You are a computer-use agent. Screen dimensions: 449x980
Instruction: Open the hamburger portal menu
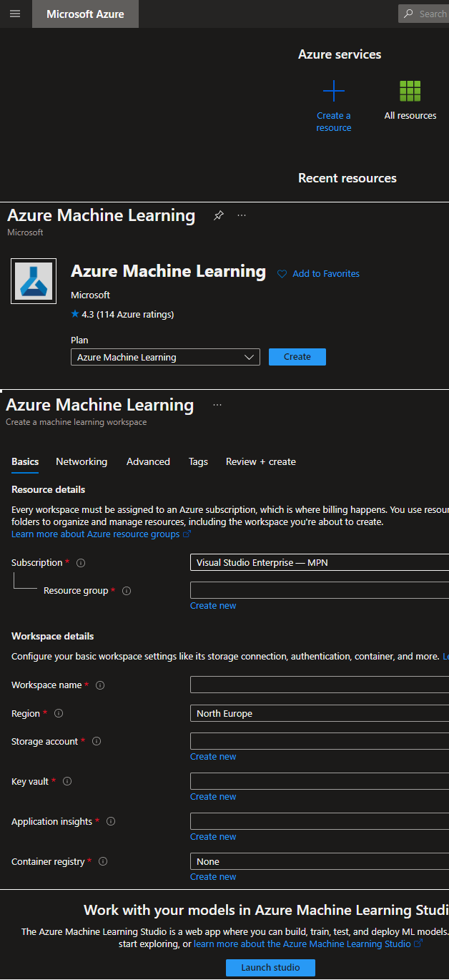15,14
